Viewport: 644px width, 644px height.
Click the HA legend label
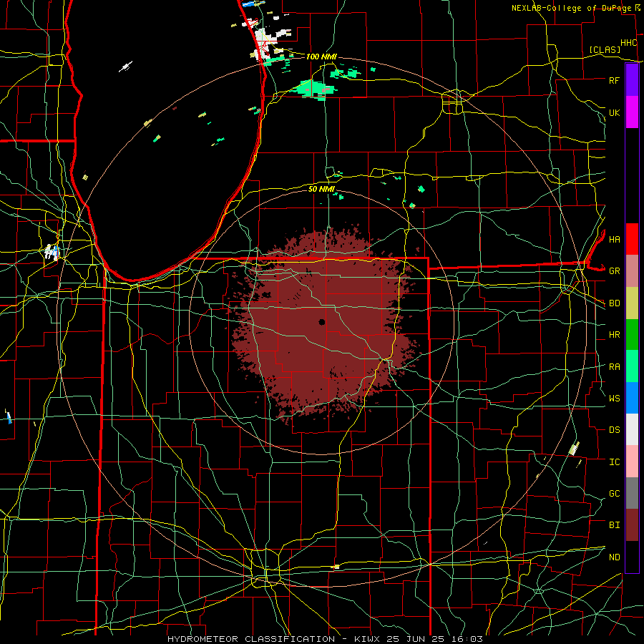614,239
